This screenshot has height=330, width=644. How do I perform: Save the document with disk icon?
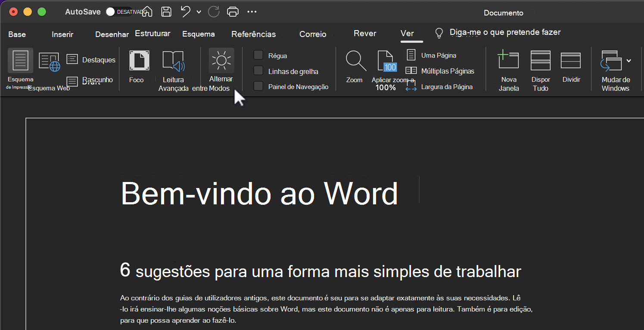click(x=166, y=12)
